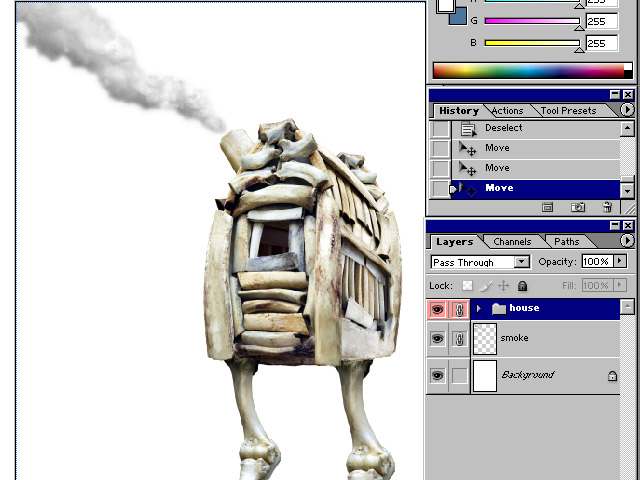Expand the house layer group

(479, 309)
